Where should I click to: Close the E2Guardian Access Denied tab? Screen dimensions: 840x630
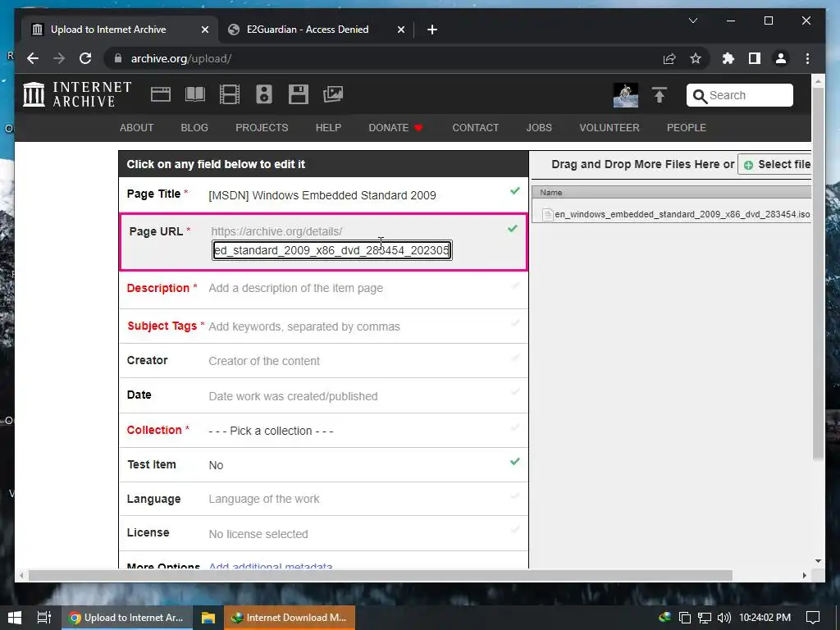[x=400, y=30]
